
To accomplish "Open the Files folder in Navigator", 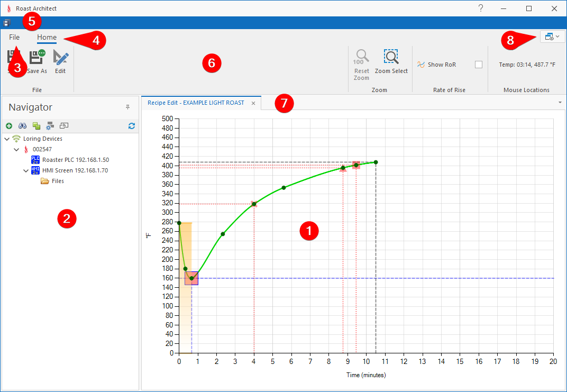I will pos(57,181).
